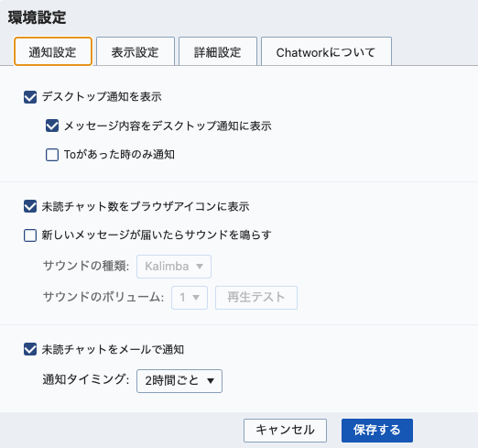The height and width of the screenshot is (448, 478).
Task: Uncheck 未読チャット数をブラウザアイコンに表示 checkbox
Action: tap(30, 206)
